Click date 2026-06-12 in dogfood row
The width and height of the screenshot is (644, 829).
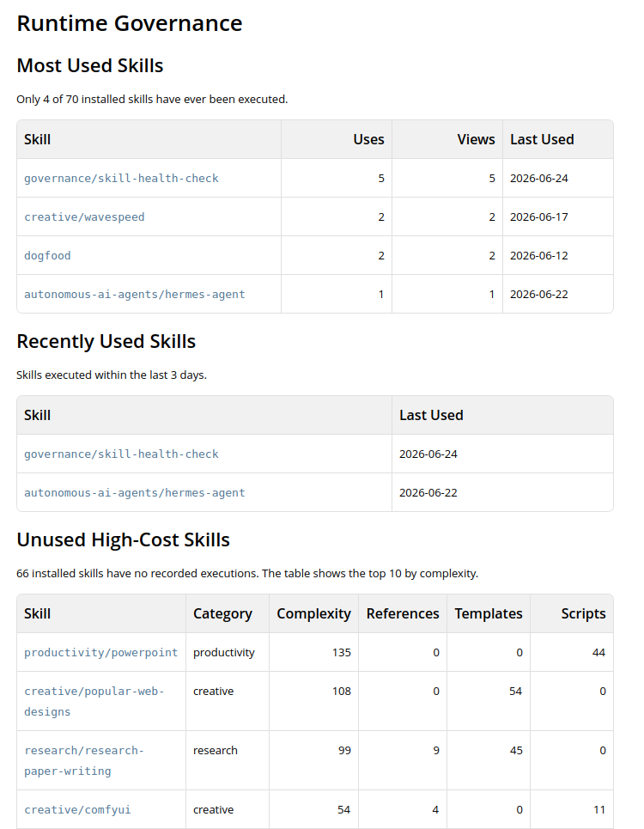tap(539, 255)
